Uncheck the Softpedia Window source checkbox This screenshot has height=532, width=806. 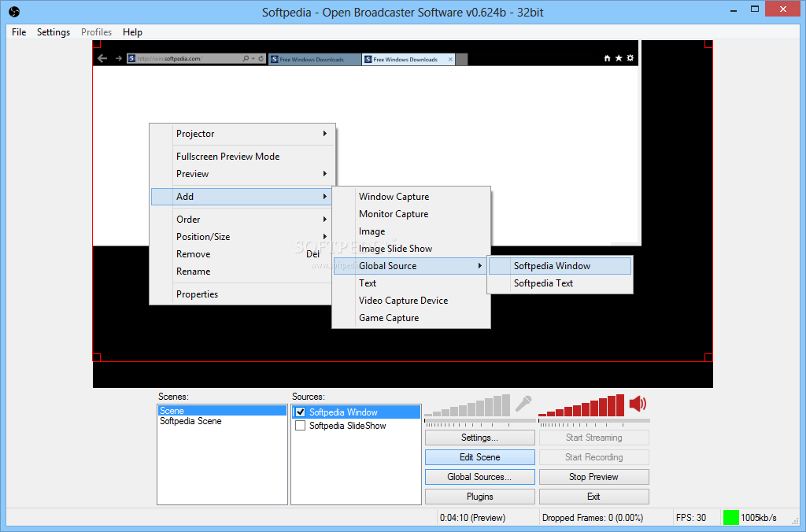point(301,412)
